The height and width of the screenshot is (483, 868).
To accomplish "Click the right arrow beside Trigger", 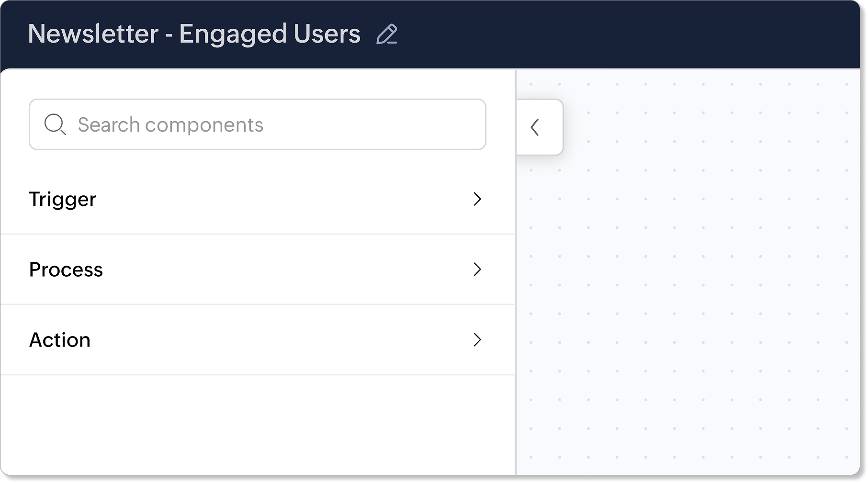I will (x=477, y=199).
